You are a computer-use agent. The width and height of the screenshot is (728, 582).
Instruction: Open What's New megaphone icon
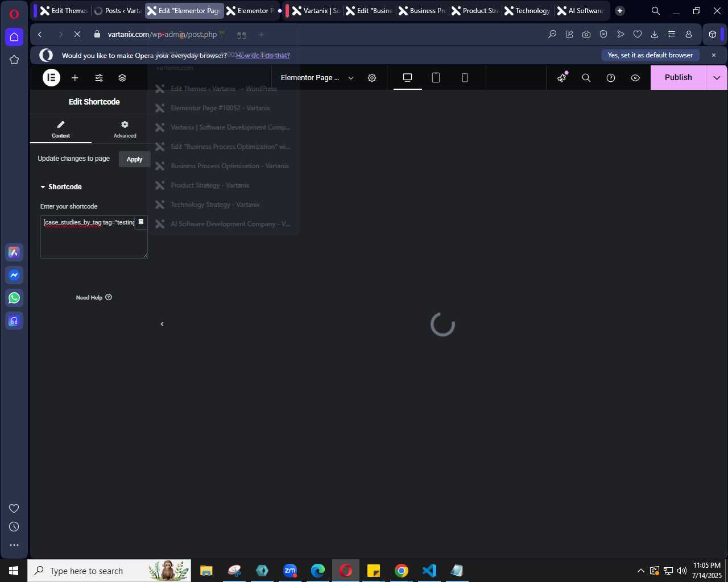[x=562, y=78]
